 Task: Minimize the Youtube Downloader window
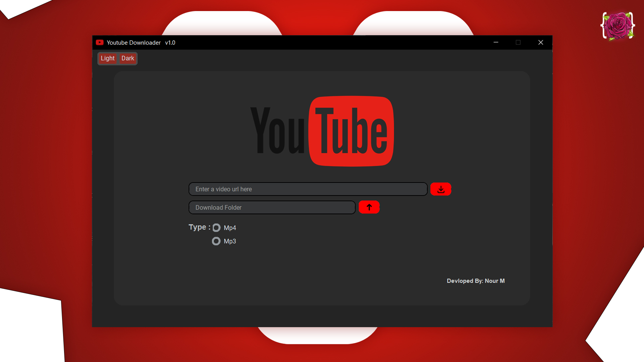pos(496,43)
